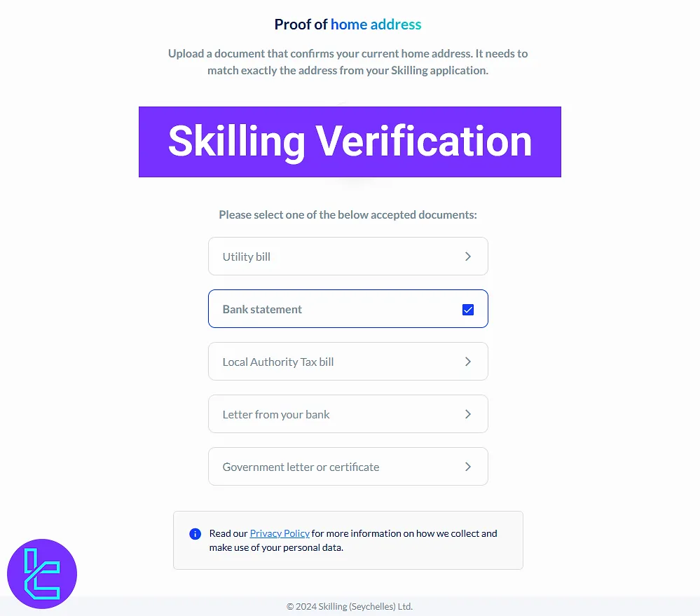Click the arrow beside Local Authority Tax bill
The image size is (700, 616).
[467, 361]
